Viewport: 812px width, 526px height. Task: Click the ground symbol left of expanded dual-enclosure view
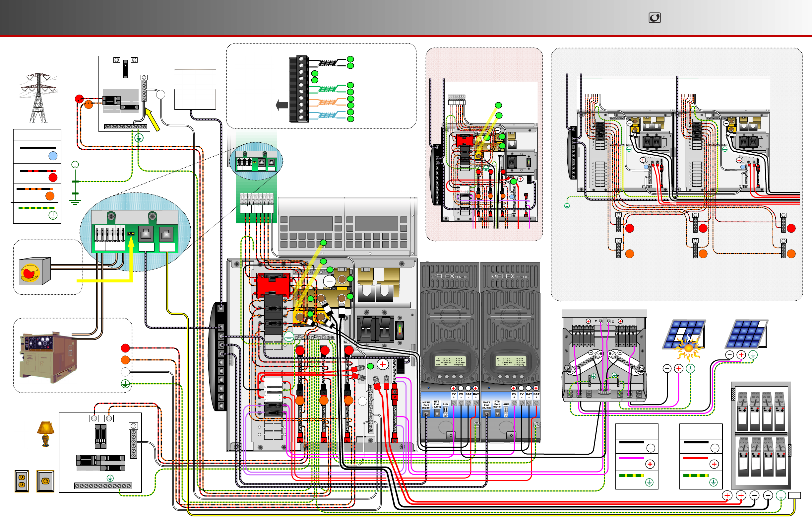pyautogui.click(x=567, y=206)
